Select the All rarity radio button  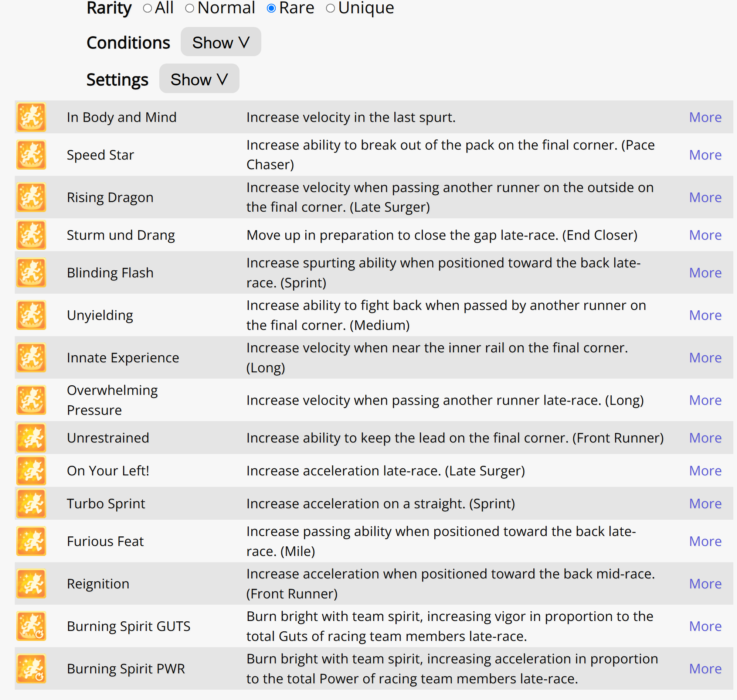tap(147, 8)
